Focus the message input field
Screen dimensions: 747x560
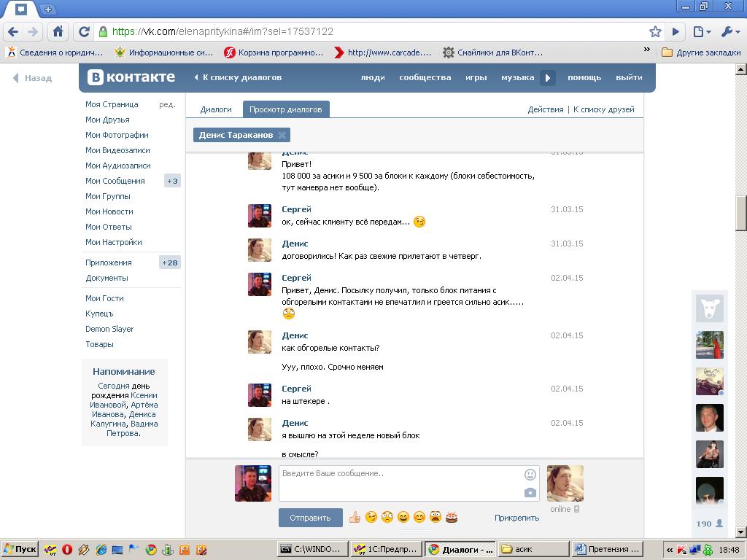[x=409, y=483]
